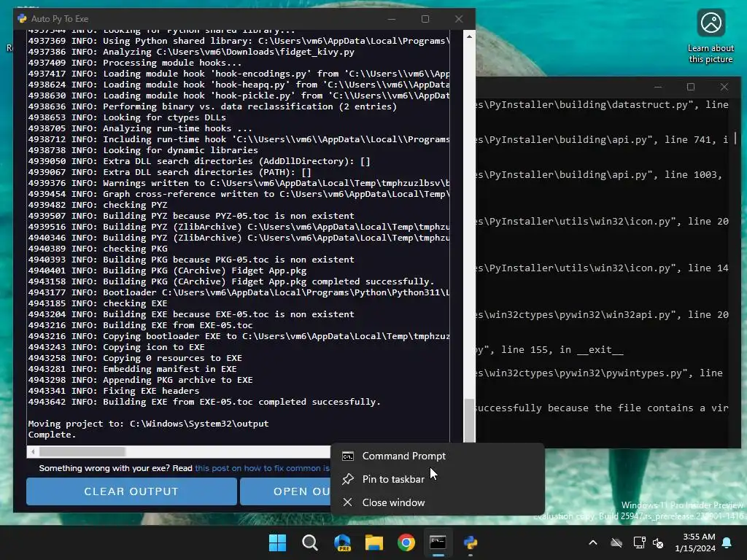Click 'Fixing EXE headers' log line
This screenshot has width=747, height=560.
tap(114, 391)
